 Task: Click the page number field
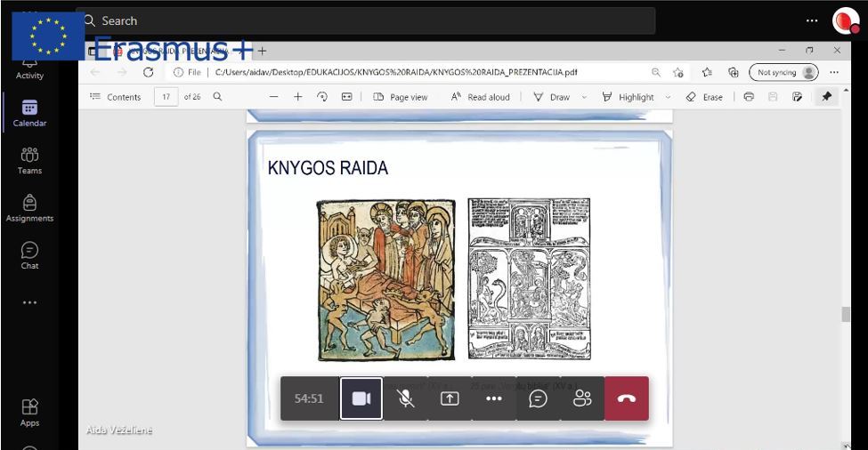pyautogui.click(x=166, y=97)
